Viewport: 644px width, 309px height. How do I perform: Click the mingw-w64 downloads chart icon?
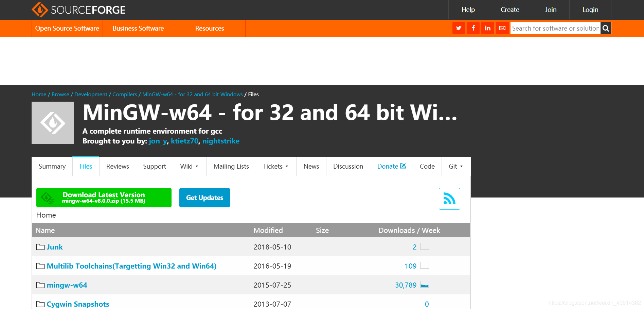[425, 284]
